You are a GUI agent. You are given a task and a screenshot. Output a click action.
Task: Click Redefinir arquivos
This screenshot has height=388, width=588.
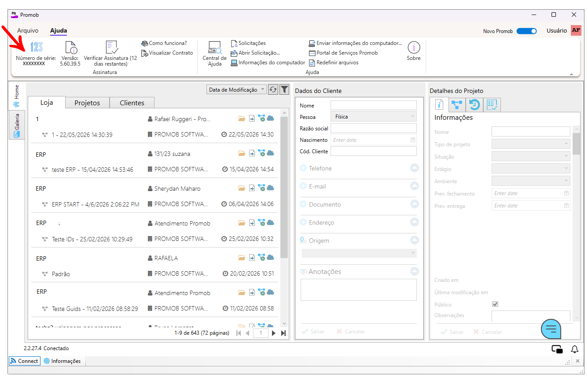[x=334, y=63]
